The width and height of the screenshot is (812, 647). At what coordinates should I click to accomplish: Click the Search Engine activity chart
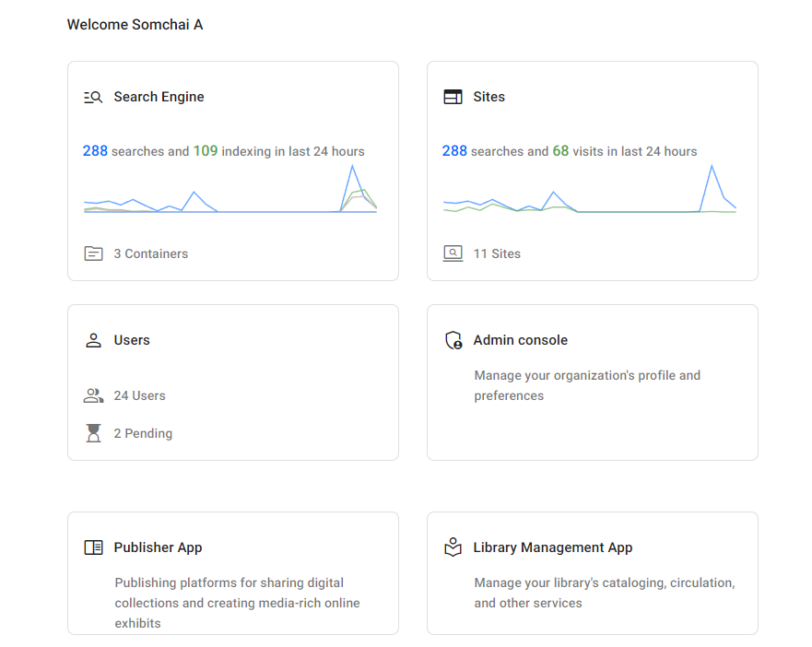230,194
